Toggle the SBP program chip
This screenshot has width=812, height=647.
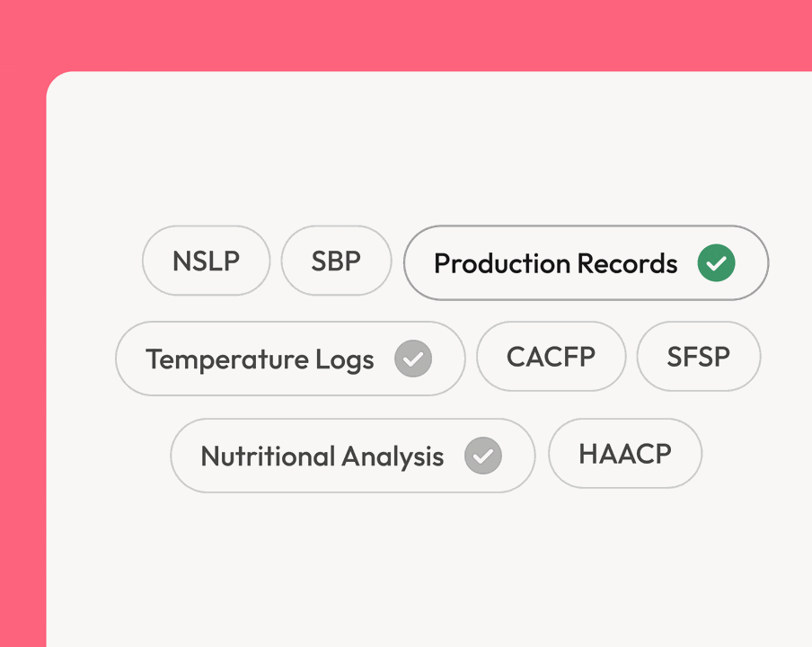click(336, 261)
